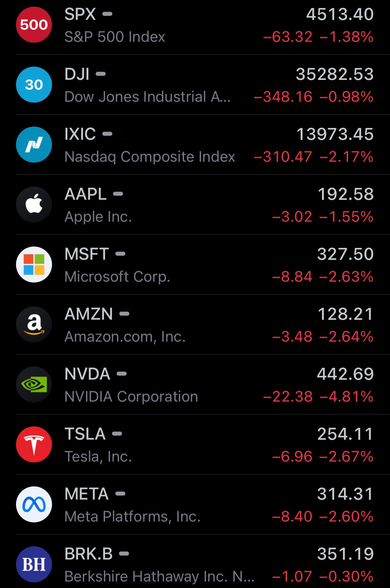390x588 pixels.
Task: Tap the Berkshire Hathaway BH icon
Action: coord(34,564)
